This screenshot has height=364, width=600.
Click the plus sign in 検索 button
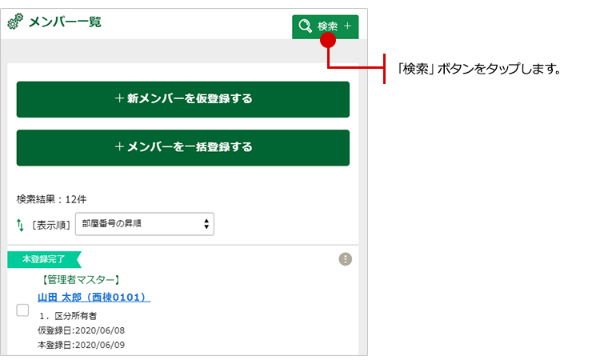click(347, 26)
